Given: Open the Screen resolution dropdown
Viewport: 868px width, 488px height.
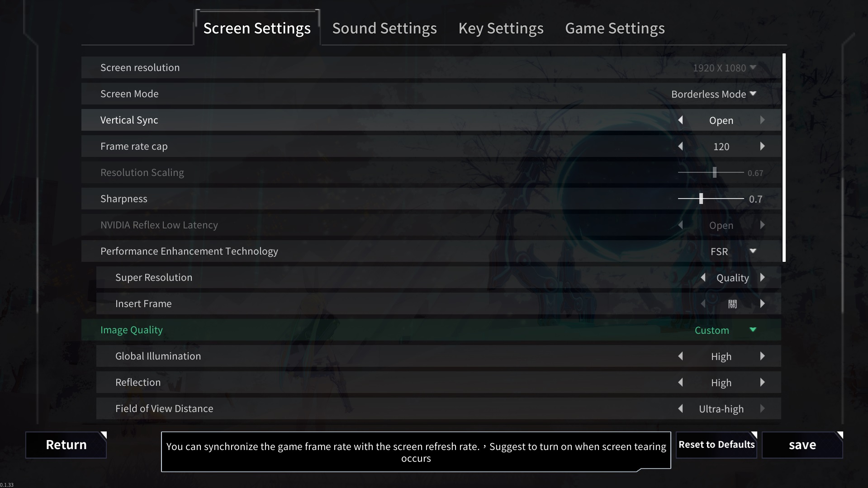Looking at the screenshot, I should pyautogui.click(x=724, y=68).
